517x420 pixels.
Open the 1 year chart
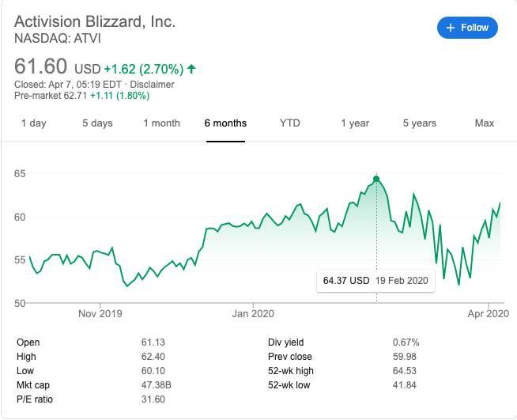click(355, 123)
